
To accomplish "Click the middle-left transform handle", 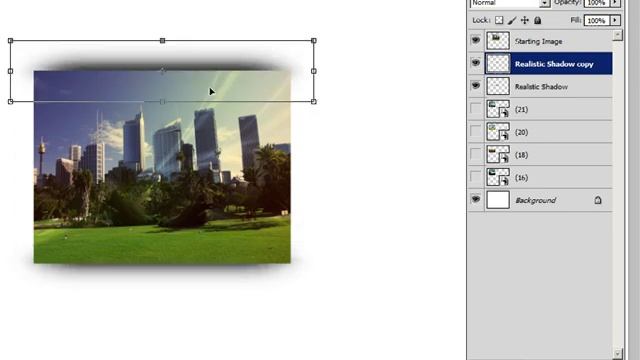I will pos(11,71).
